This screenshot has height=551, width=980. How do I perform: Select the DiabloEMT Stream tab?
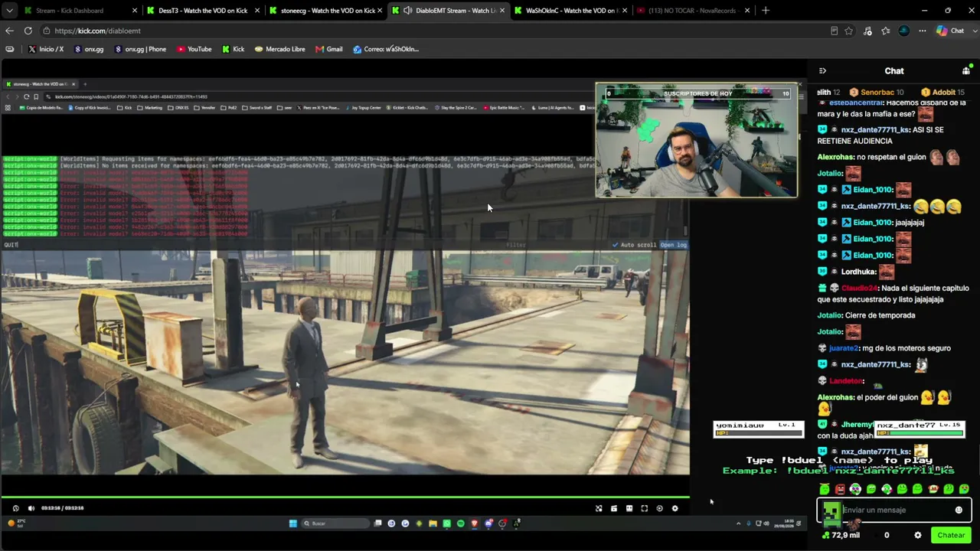click(x=448, y=11)
